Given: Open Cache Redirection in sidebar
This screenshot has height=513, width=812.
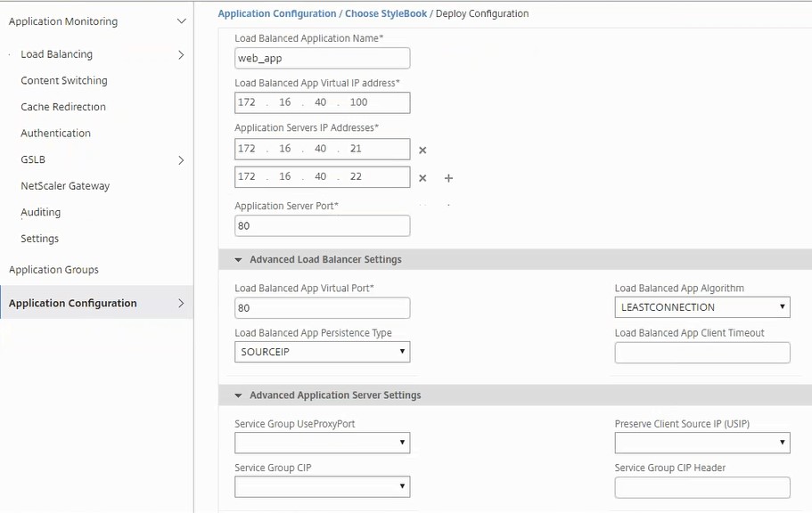Looking at the screenshot, I should pos(63,107).
